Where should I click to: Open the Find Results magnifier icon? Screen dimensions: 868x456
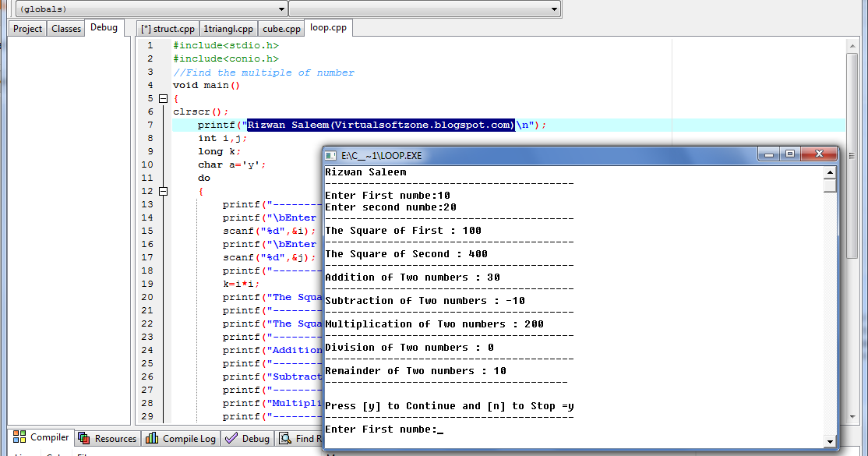pos(285,438)
